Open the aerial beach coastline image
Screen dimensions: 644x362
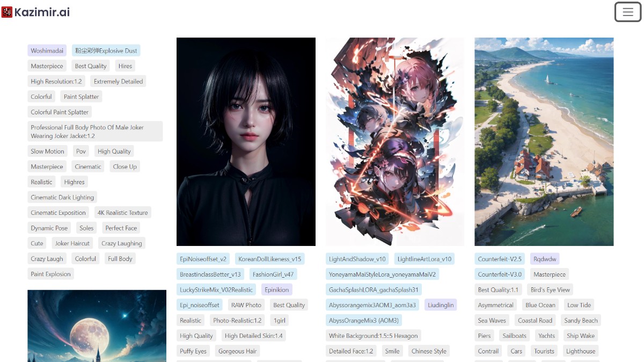pyautogui.click(x=544, y=142)
